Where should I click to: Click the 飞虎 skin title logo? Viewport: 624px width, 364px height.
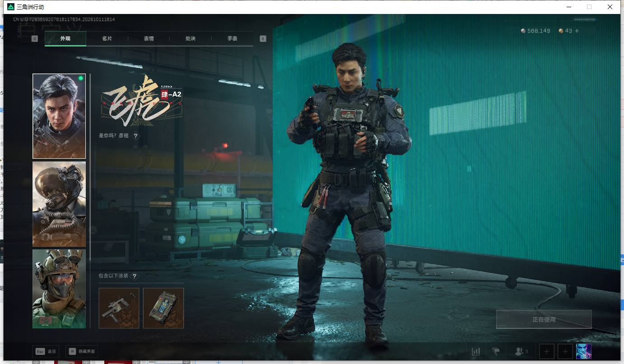[142, 101]
